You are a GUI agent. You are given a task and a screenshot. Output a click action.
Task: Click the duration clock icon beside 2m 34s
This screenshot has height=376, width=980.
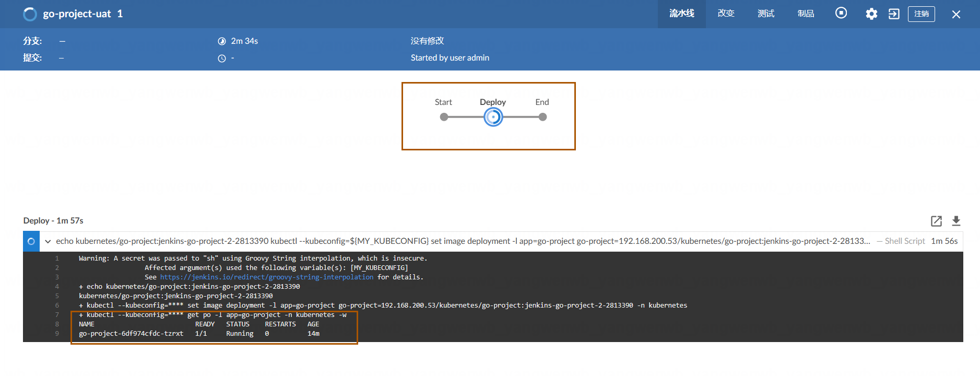click(222, 41)
